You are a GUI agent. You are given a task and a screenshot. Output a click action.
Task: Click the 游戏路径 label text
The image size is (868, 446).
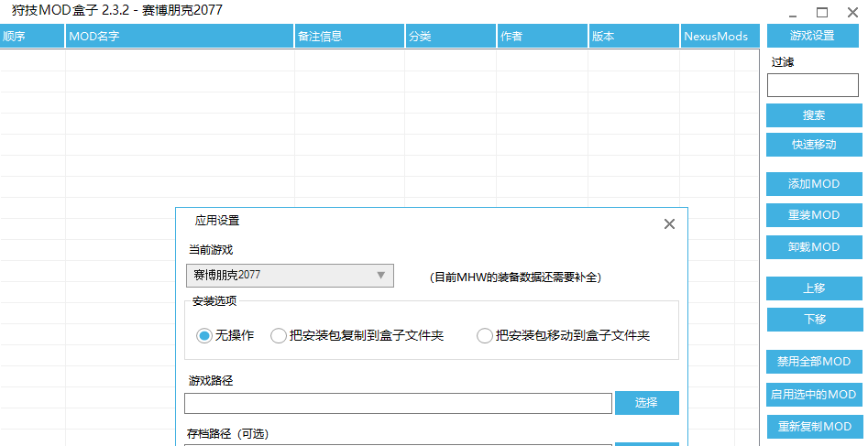pyautogui.click(x=211, y=381)
